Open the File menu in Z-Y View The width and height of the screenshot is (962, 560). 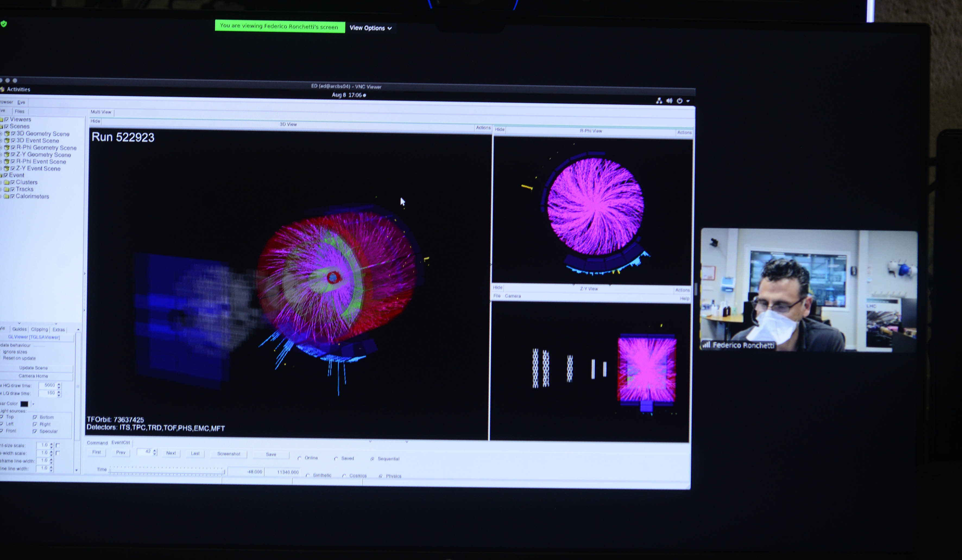click(497, 296)
